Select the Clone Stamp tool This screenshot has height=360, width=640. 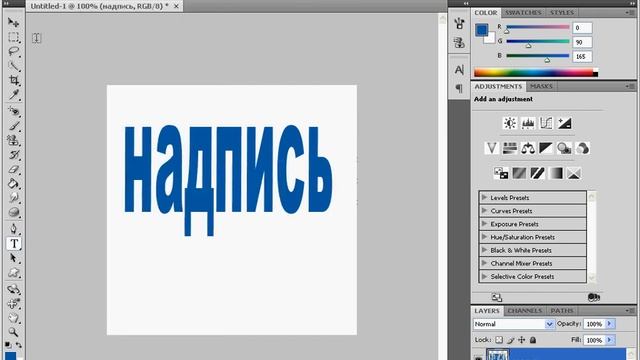click(13, 140)
